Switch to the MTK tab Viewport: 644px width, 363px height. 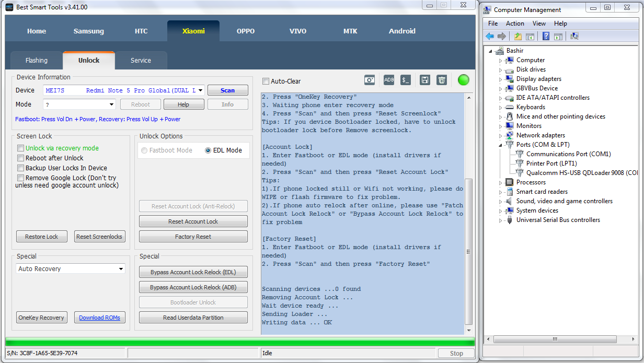tap(350, 31)
